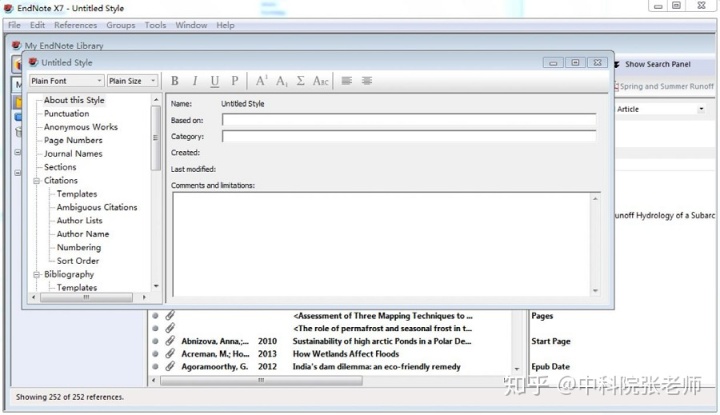Toggle read status dot for Acreman reference
The height and width of the screenshot is (415, 720).
(155, 354)
